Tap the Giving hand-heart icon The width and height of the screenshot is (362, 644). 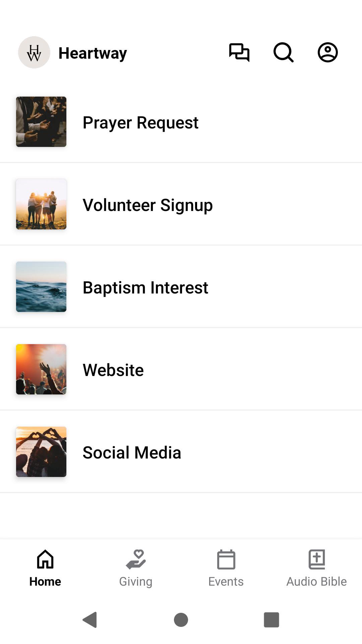point(136,559)
